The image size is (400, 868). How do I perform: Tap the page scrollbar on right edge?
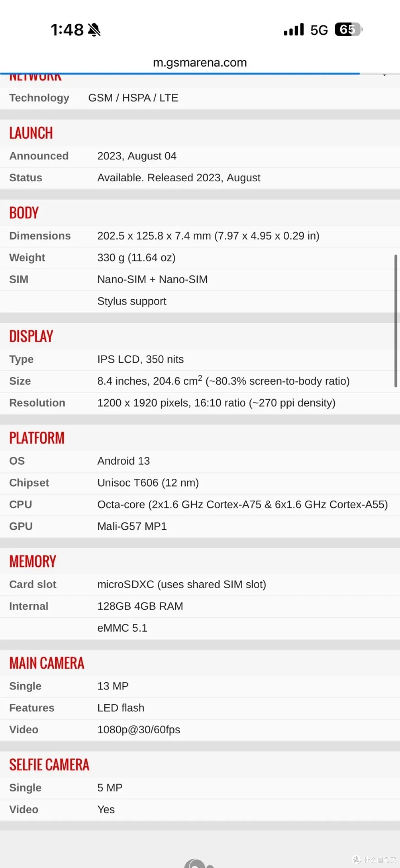click(396, 321)
